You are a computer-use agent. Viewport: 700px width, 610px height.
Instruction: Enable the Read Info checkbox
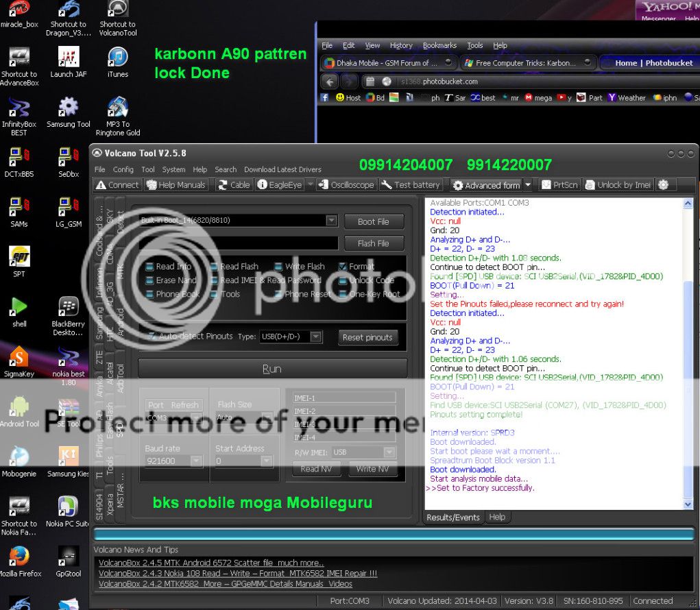click(x=150, y=267)
